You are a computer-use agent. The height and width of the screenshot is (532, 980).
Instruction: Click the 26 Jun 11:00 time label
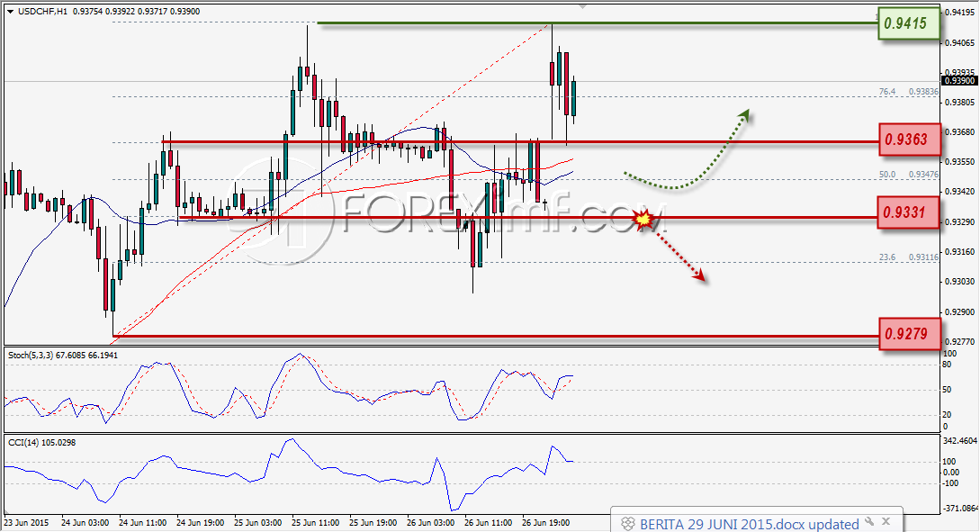pyautogui.click(x=488, y=523)
